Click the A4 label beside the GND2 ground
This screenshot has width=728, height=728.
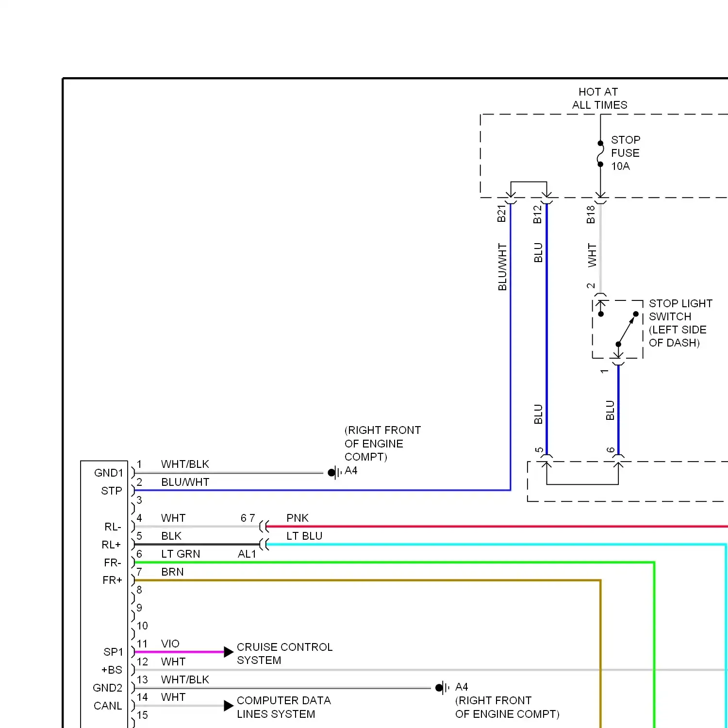(462, 687)
